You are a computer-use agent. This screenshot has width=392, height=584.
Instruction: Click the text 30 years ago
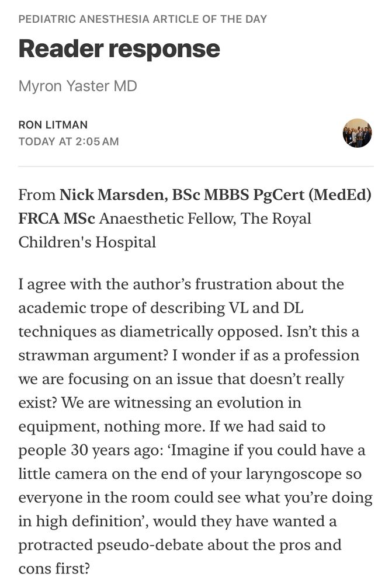pos(117,450)
